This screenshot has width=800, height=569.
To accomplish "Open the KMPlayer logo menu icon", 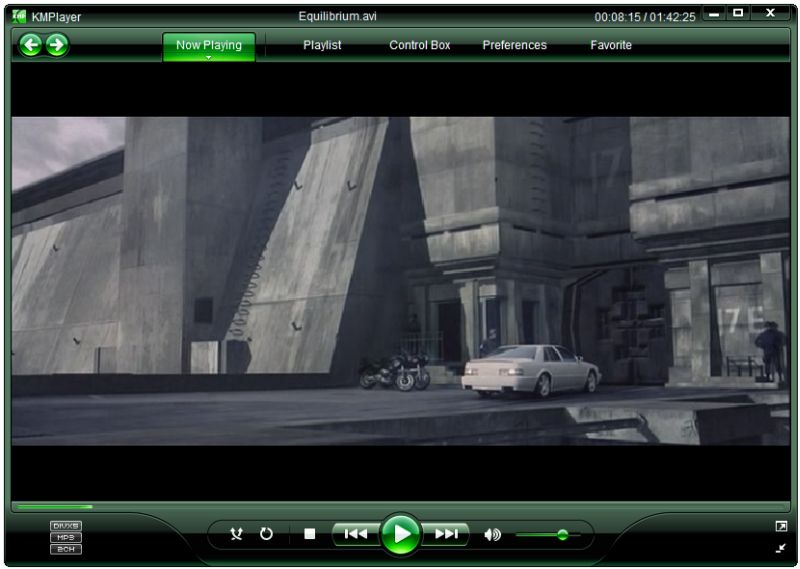I will [19, 16].
